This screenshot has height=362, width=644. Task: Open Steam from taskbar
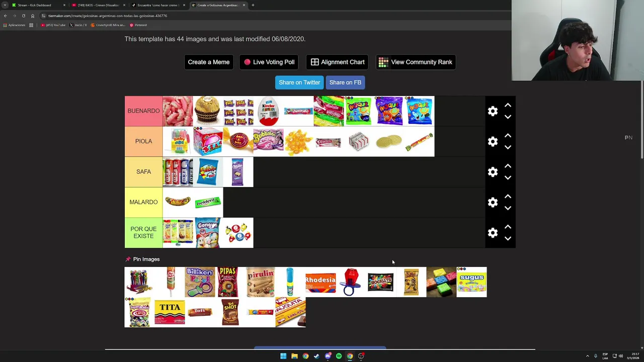[316, 356]
